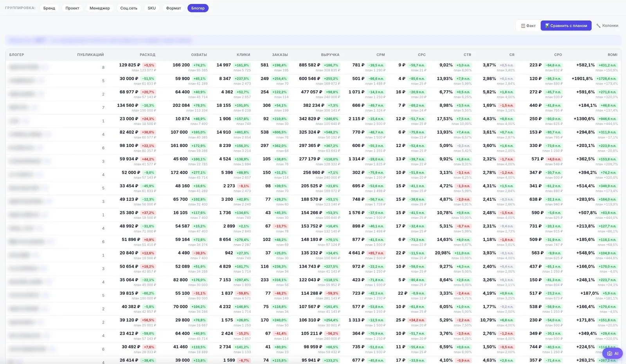Click the +1390,6% ROMI value
Screen dimensions: 626x364
tap(584, 119)
